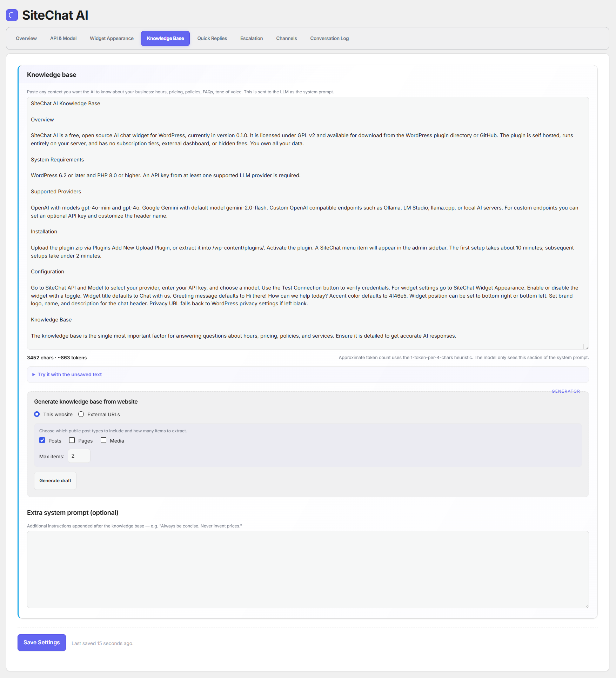Grab the knowledge base textarea resize handle
Viewport: 616px width, 678px height.
click(586, 347)
